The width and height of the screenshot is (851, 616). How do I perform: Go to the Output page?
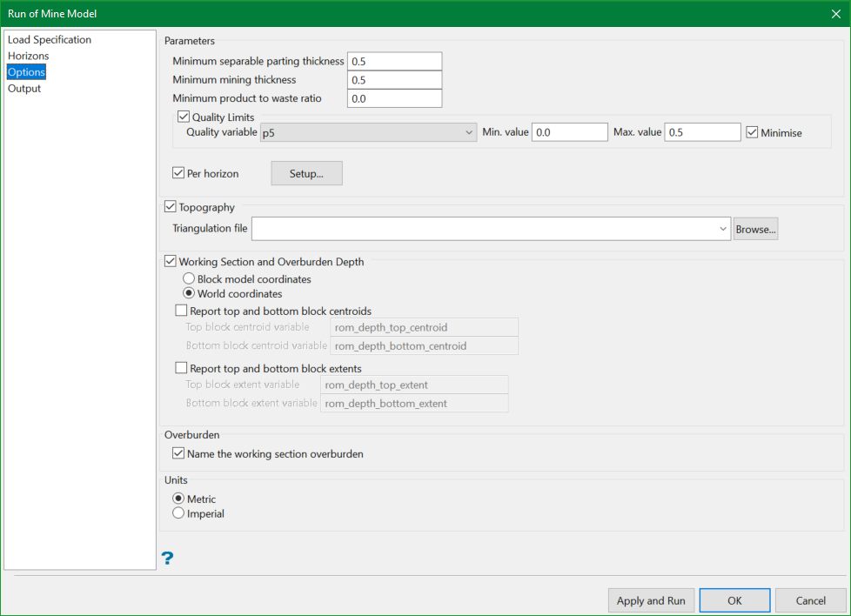(24, 89)
